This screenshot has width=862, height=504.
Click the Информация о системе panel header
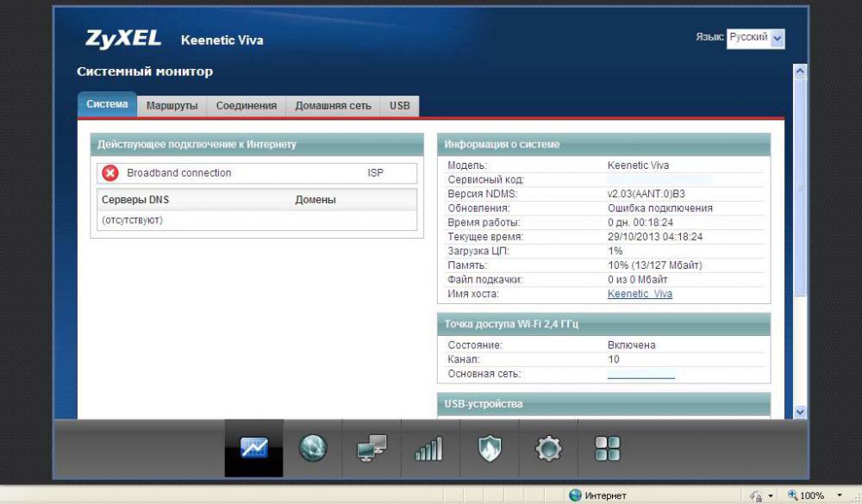603,144
